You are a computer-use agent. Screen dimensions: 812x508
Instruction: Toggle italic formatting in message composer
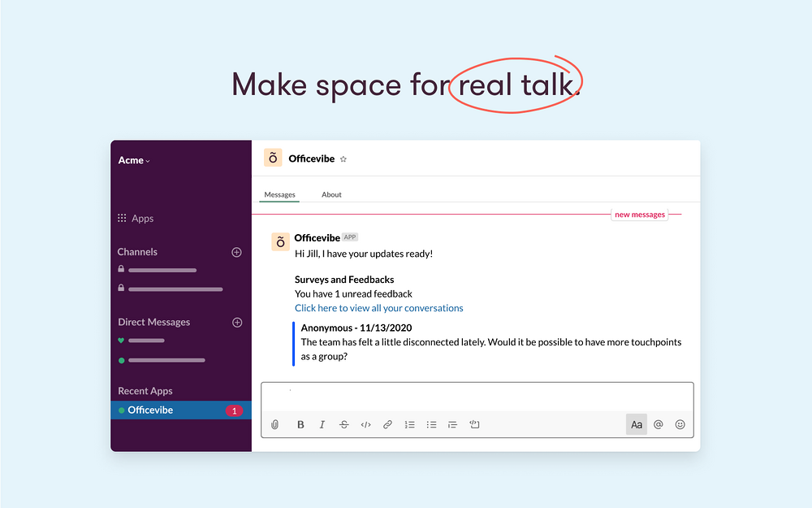(322, 424)
